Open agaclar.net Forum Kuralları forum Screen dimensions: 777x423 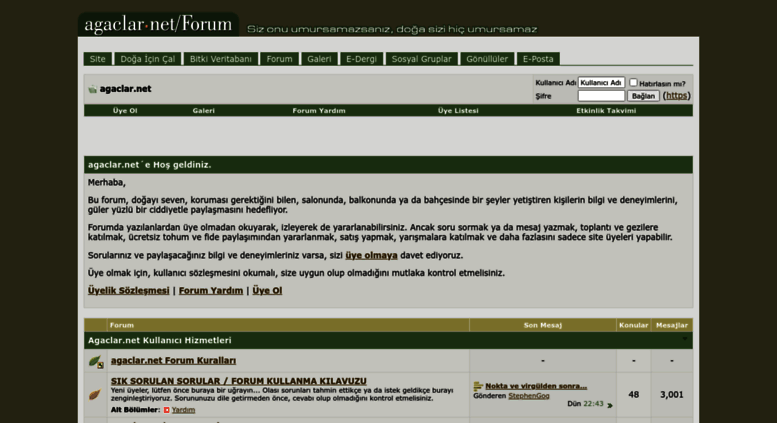pos(173,361)
